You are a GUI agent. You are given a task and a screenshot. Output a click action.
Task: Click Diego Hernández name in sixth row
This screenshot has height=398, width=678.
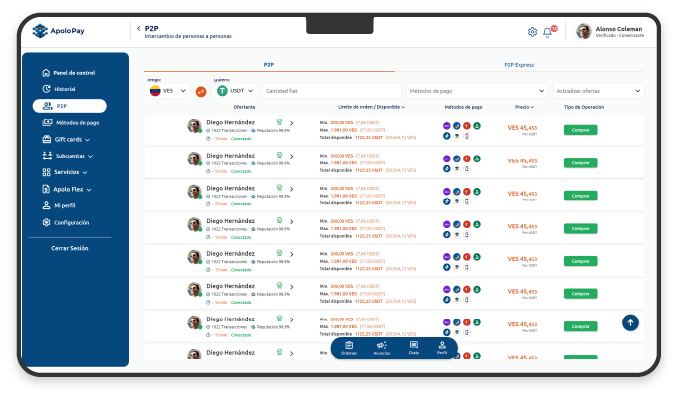[230, 286]
